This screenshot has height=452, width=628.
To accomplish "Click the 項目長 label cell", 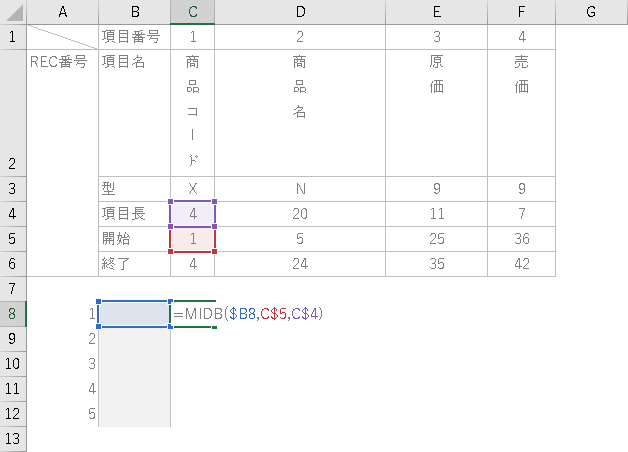I will [135, 214].
